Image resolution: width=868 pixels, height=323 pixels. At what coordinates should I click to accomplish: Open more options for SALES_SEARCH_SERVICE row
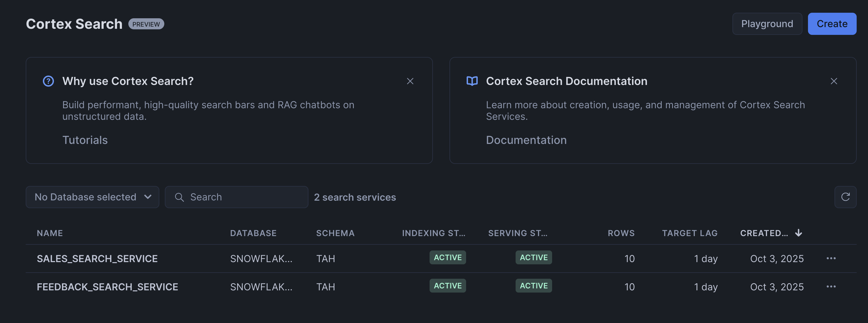pos(831,258)
